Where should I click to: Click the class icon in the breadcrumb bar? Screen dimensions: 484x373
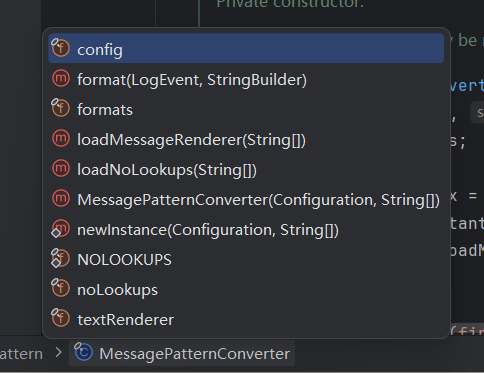coord(83,352)
